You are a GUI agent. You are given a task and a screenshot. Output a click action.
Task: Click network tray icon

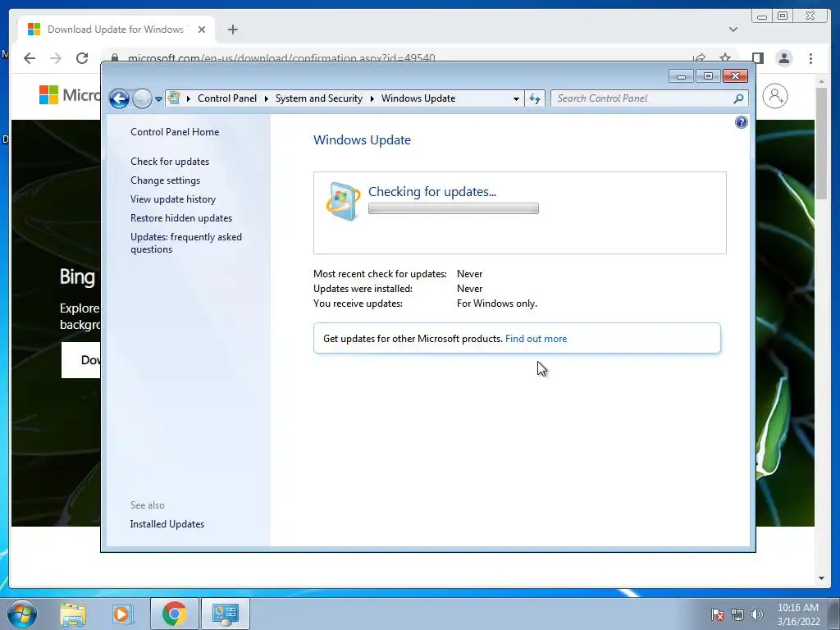(737, 614)
